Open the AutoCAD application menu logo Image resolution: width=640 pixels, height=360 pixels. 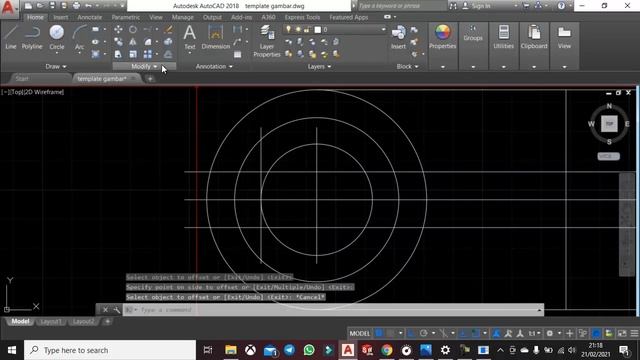pos(7,7)
